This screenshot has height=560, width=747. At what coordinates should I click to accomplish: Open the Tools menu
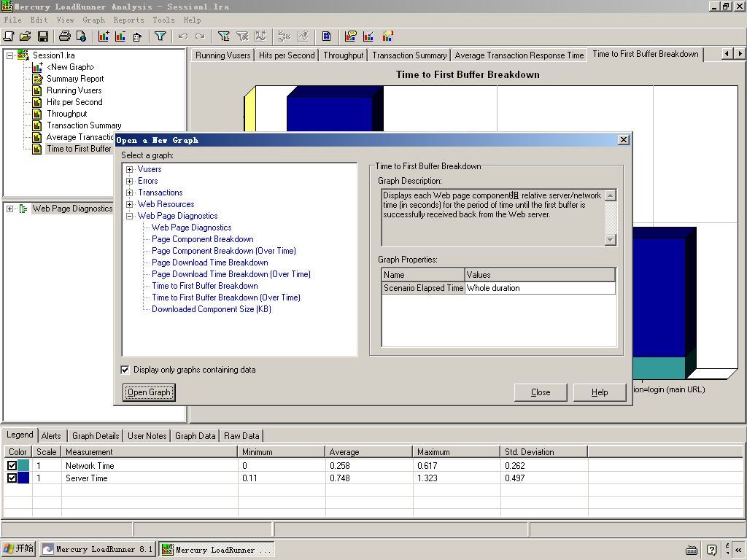[x=163, y=20]
